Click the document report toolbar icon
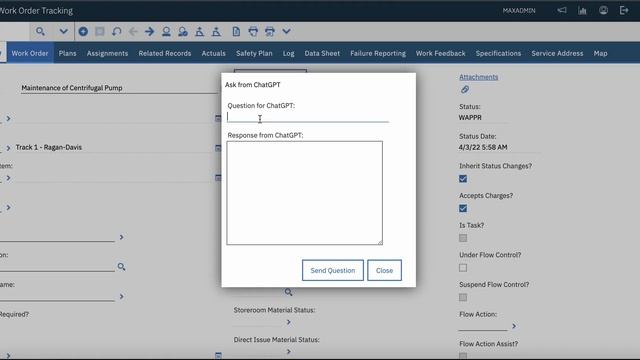The height and width of the screenshot is (360, 640). (236, 31)
